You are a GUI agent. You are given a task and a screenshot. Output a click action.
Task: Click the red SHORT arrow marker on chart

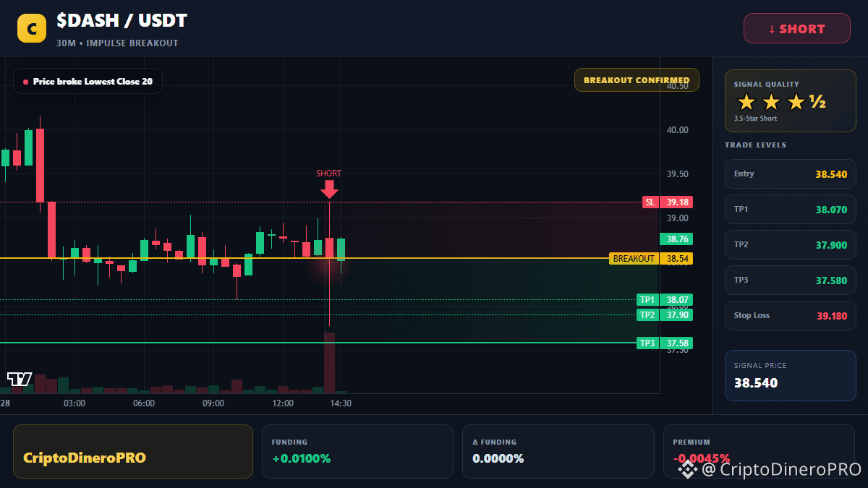(329, 189)
